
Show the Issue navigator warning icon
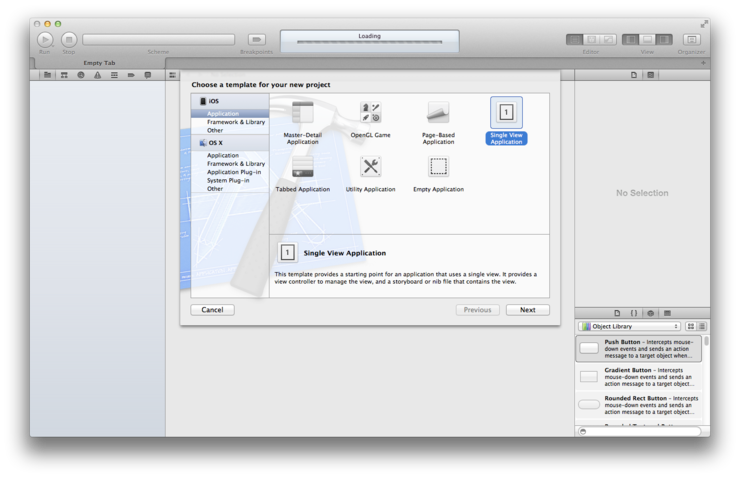(x=97, y=75)
